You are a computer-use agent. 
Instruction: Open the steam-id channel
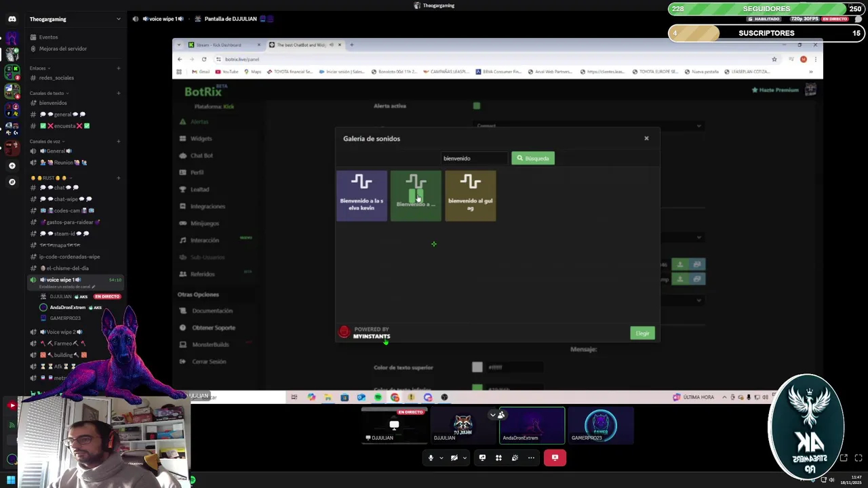pyautogui.click(x=64, y=234)
